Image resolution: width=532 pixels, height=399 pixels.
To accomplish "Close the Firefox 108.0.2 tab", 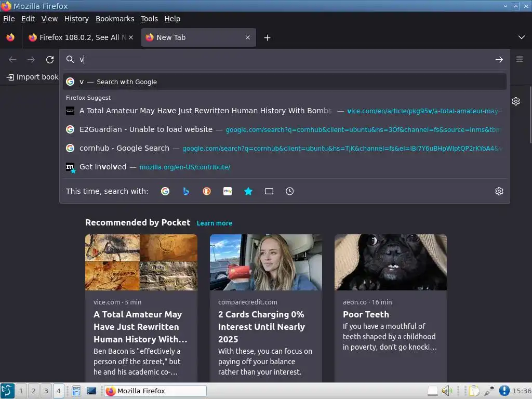I will [x=131, y=37].
